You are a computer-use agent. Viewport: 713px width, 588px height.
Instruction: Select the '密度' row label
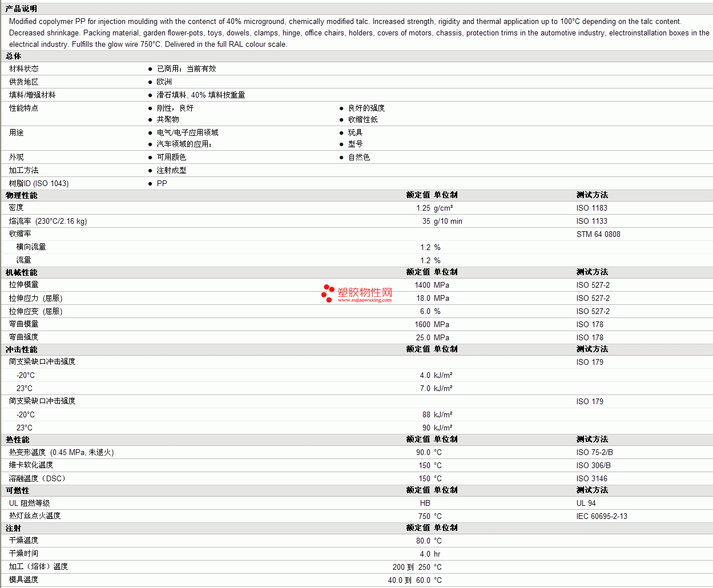coord(17,208)
